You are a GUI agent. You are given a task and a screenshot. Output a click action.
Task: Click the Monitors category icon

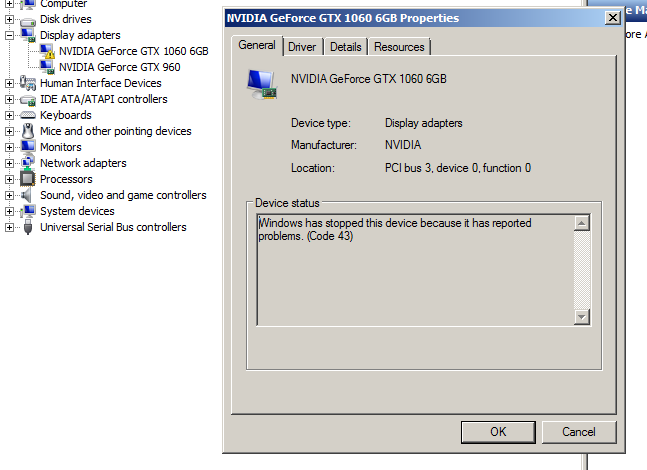(28, 147)
